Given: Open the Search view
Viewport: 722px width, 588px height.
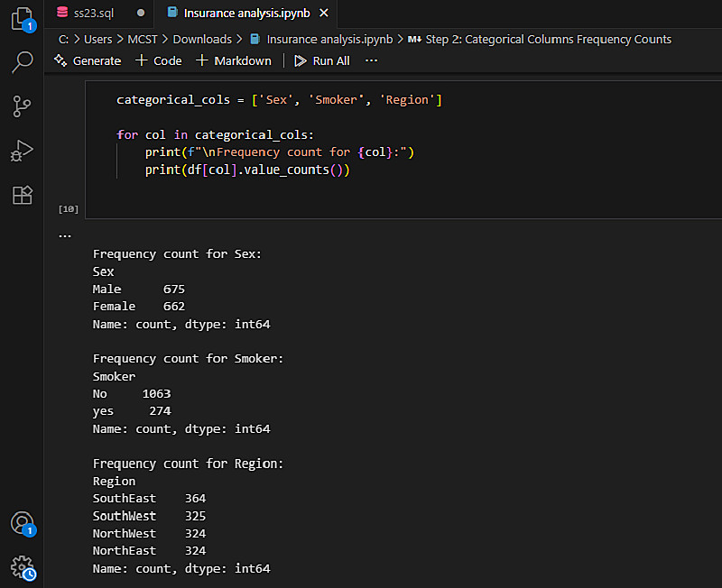Looking at the screenshot, I should [22, 62].
